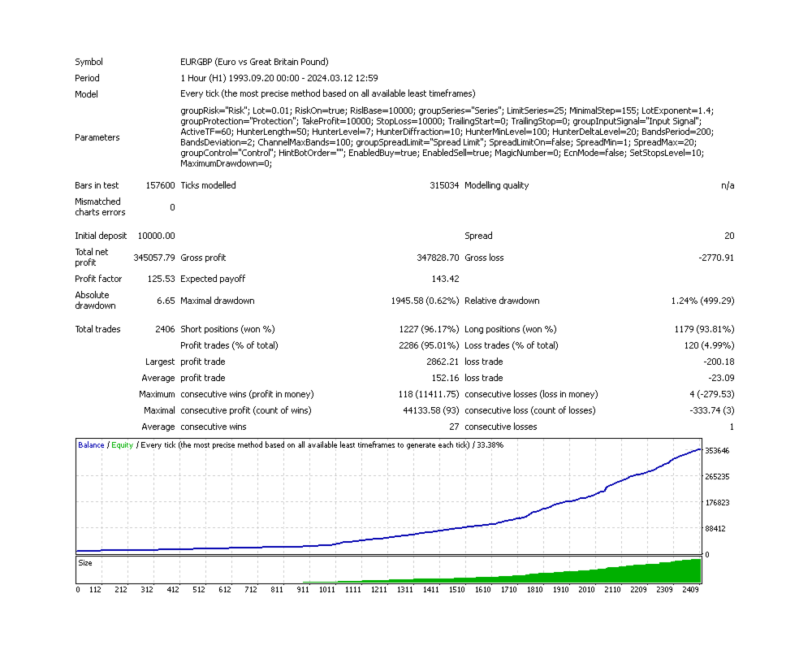Click the Equity legend label in chart
Screen dimensions: 812x650
click(x=123, y=444)
